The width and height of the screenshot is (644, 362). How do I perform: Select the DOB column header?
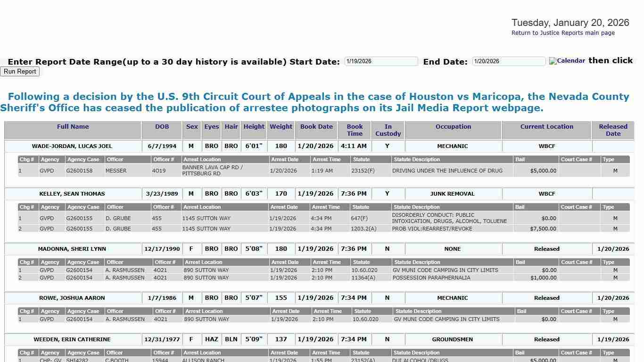click(162, 126)
